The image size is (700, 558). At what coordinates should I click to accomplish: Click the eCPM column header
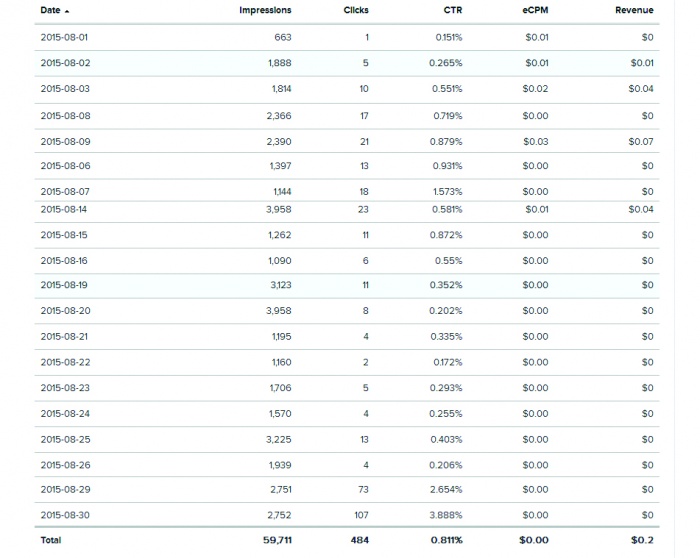(535, 10)
